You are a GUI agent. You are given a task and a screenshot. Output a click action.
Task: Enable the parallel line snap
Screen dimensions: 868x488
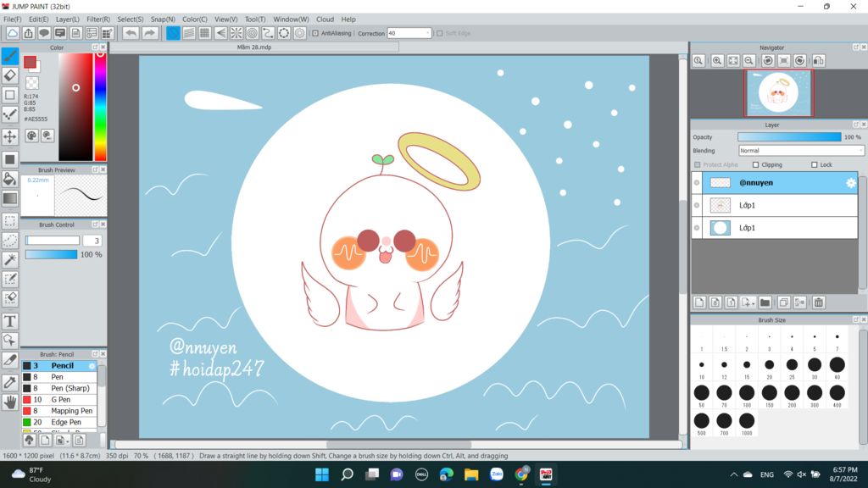tap(189, 33)
